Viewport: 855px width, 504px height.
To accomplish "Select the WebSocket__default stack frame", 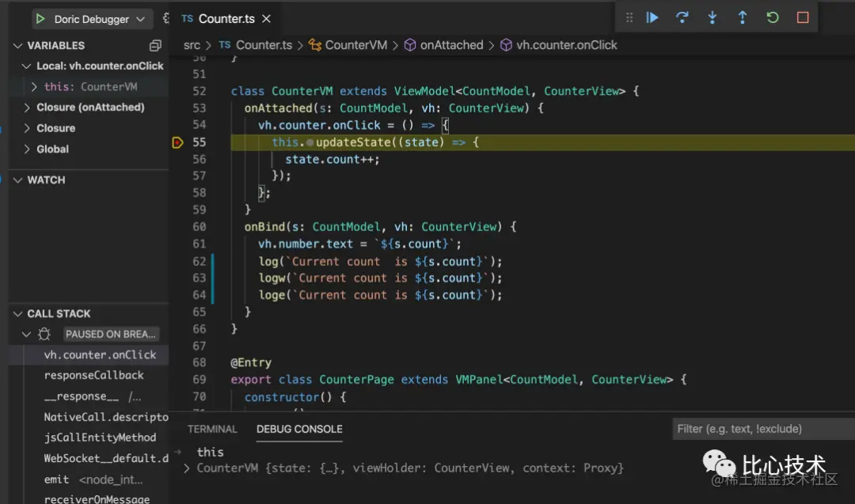I will point(106,458).
